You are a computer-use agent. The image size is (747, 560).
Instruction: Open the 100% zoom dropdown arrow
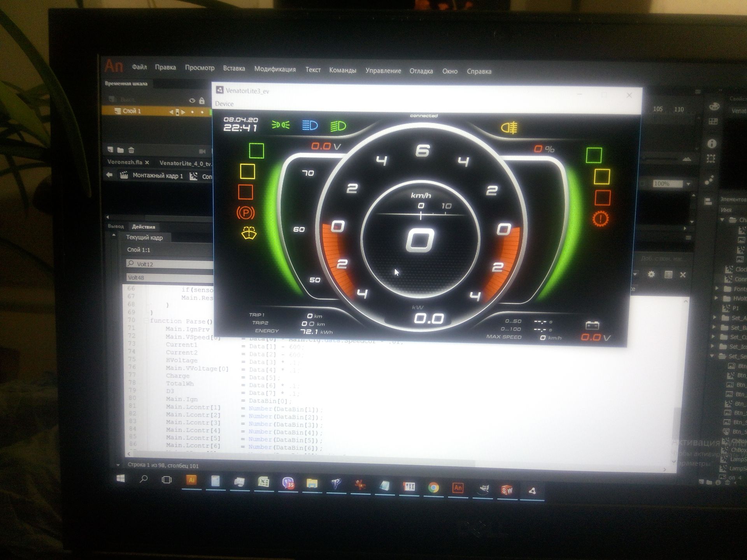click(688, 184)
